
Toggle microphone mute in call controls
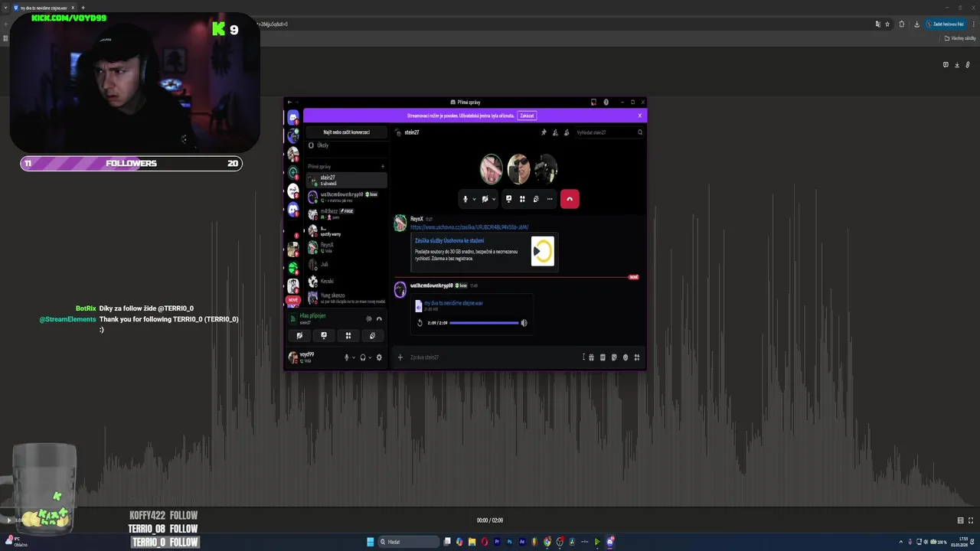(465, 199)
